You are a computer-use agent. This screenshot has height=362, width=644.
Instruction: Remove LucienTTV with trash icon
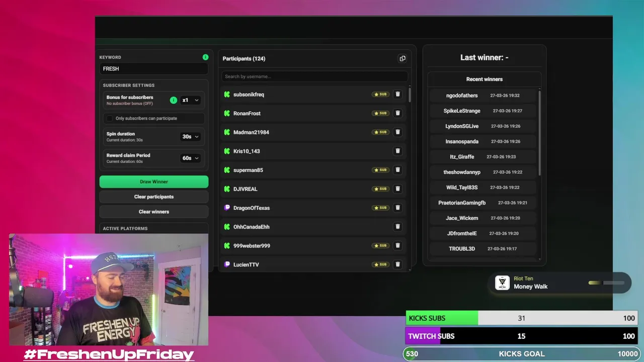click(397, 264)
